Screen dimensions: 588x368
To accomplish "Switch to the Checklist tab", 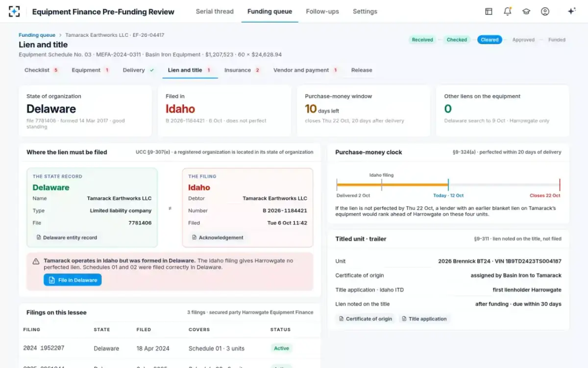I will (41, 70).
